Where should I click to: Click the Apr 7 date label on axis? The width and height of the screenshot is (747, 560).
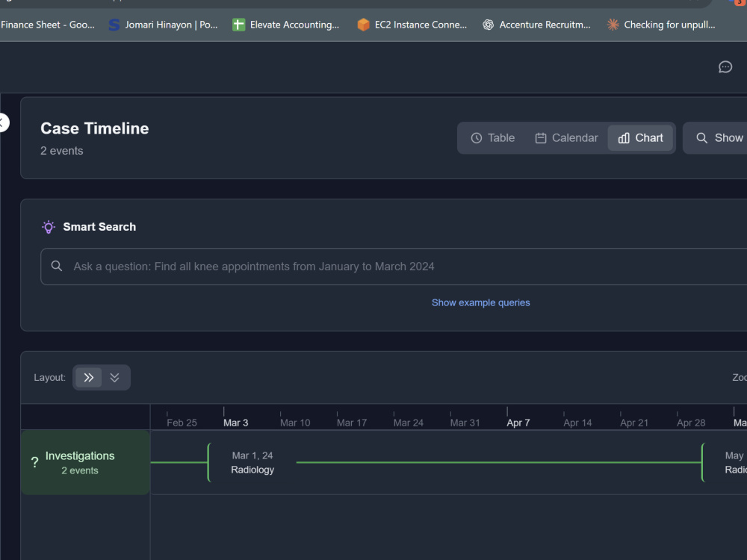(518, 423)
